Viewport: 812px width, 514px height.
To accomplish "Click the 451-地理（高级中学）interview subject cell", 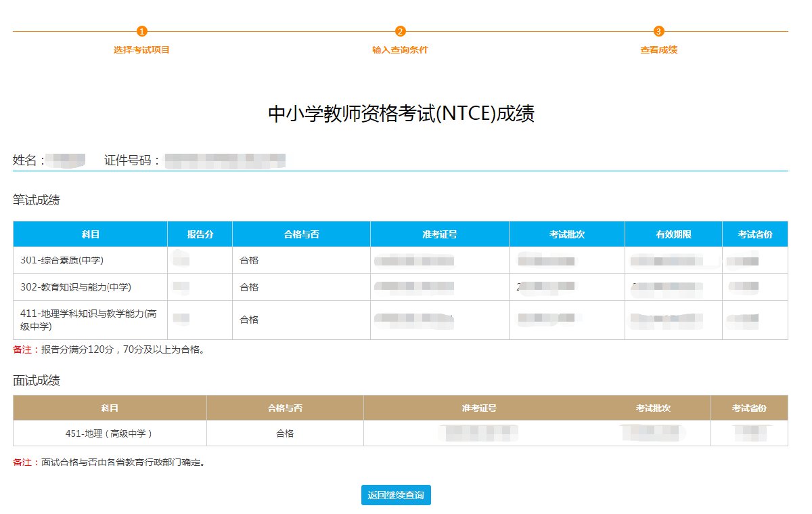I will click(109, 433).
